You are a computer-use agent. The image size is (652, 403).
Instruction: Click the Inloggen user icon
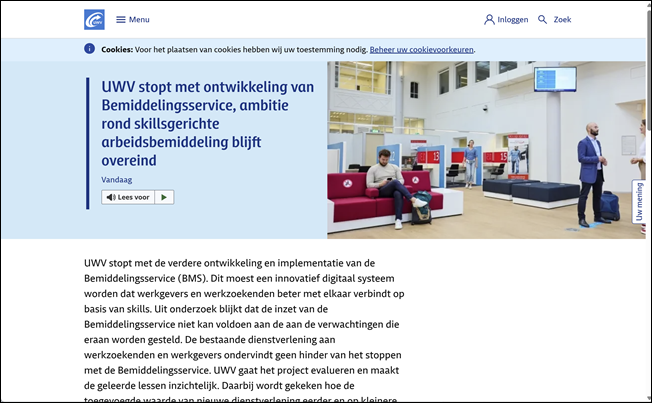pos(489,20)
